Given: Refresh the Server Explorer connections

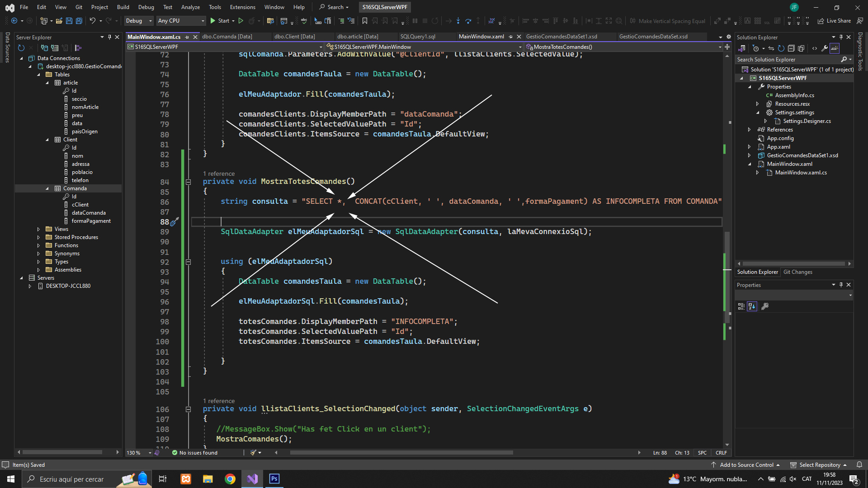Looking at the screenshot, I should (21, 48).
